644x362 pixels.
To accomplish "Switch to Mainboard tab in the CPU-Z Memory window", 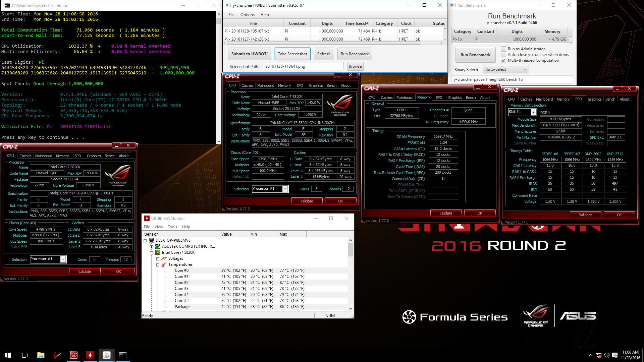I will pyautogui.click(x=405, y=98).
